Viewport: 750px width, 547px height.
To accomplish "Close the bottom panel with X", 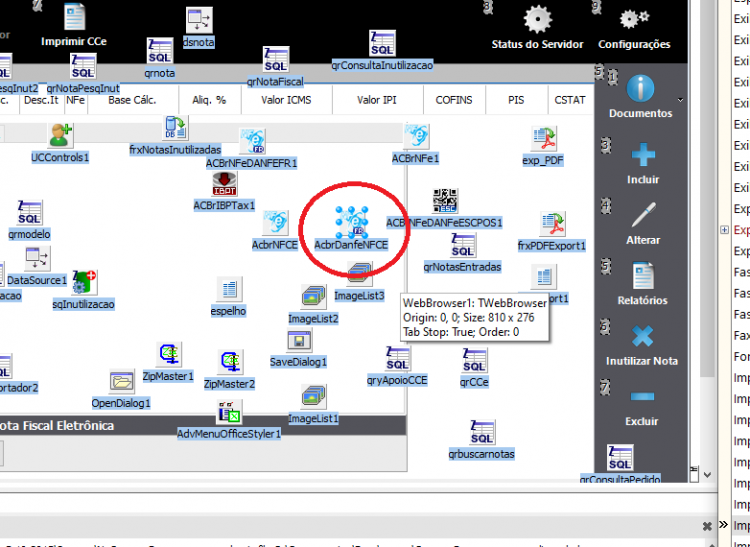I will (707, 526).
